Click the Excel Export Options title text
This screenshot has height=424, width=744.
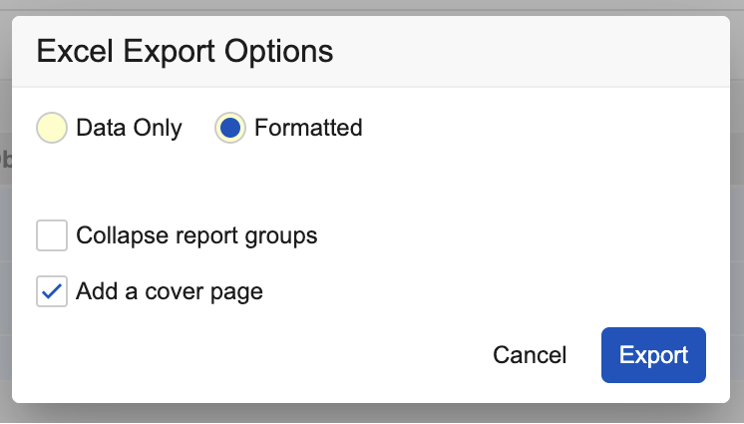click(185, 51)
